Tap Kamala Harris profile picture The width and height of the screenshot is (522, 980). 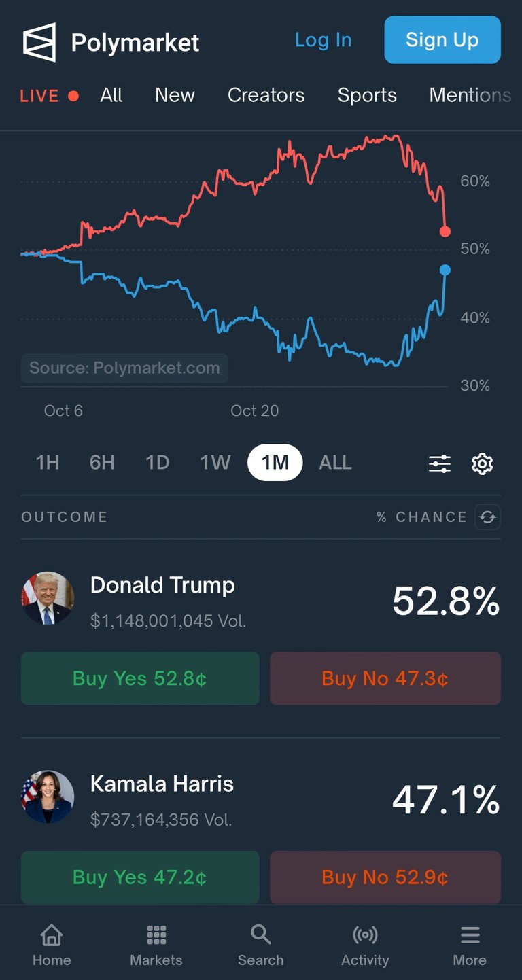(x=48, y=797)
